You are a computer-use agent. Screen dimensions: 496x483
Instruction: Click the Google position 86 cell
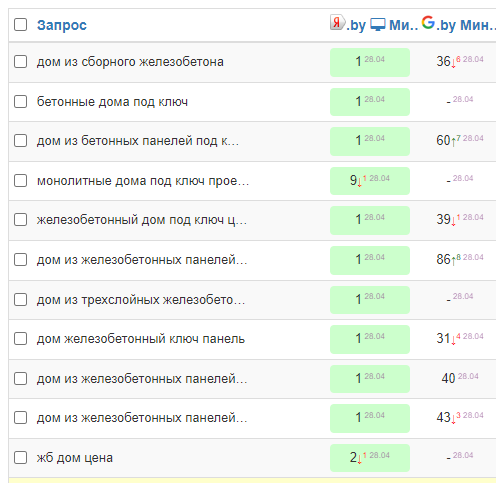(460, 260)
